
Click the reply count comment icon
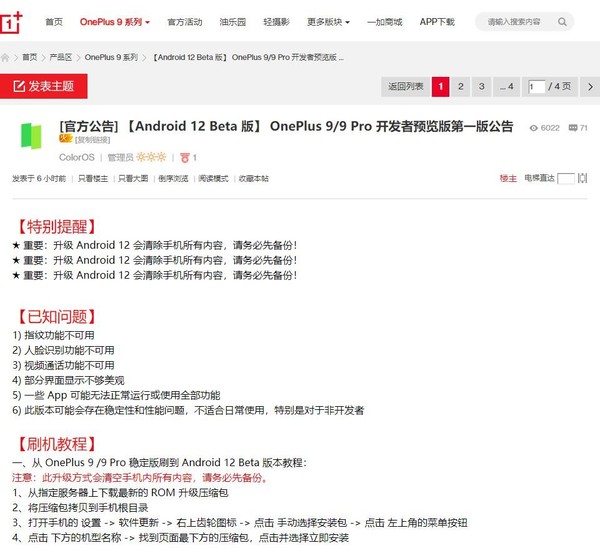pyautogui.click(x=572, y=128)
